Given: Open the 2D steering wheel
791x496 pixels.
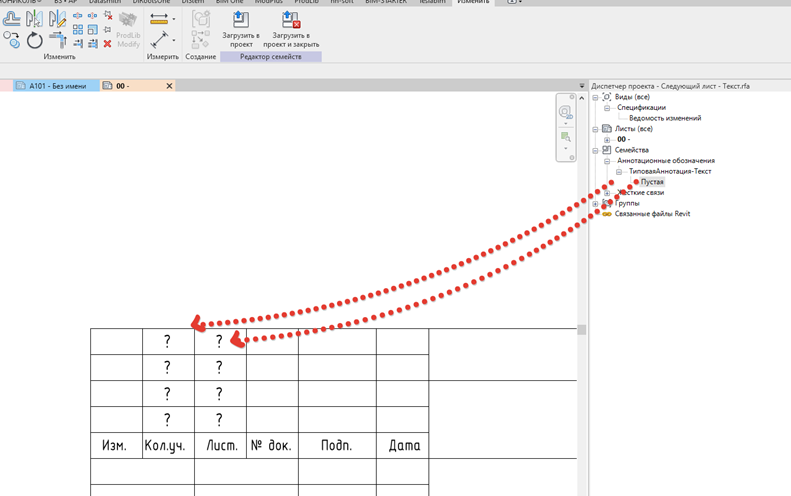Looking at the screenshot, I should coord(565,112).
